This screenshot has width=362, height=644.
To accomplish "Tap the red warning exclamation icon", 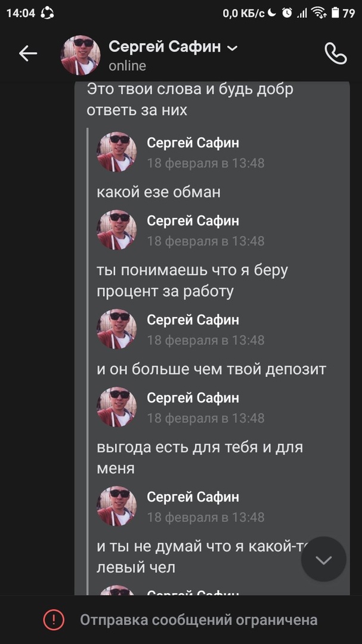I will click(54, 620).
